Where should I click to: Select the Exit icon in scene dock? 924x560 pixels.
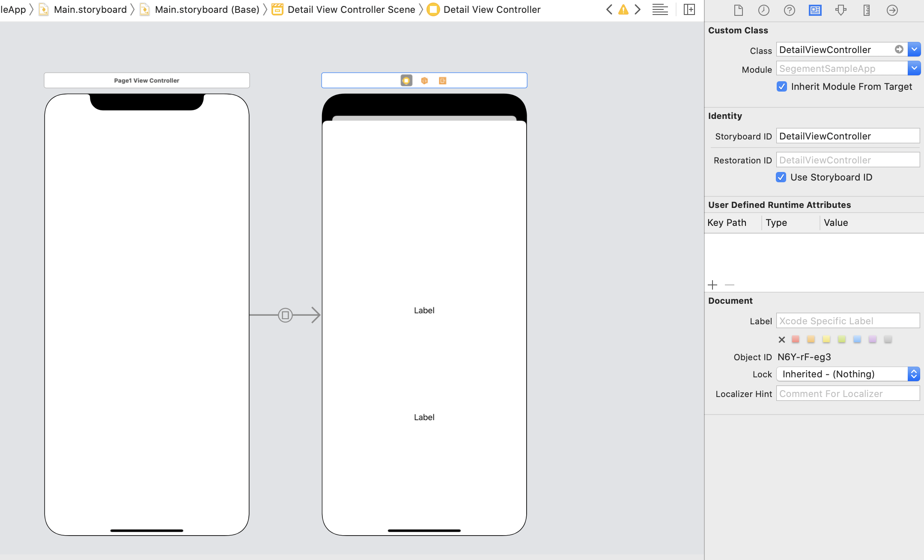443,80
